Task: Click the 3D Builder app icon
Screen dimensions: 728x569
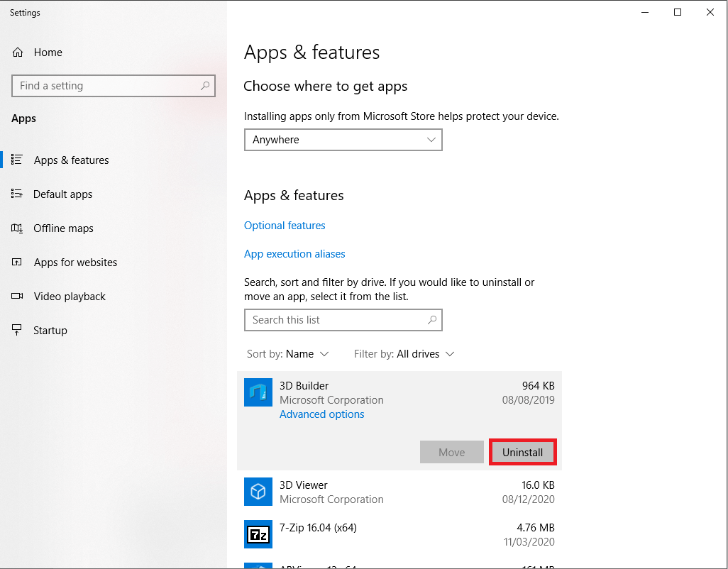Action: tap(258, 392)
